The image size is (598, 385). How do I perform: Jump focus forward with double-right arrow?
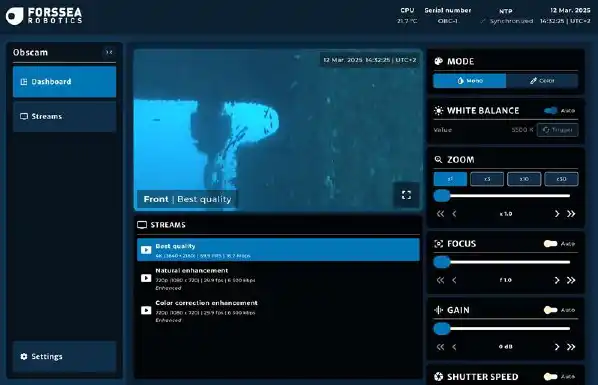click(571, 280)
